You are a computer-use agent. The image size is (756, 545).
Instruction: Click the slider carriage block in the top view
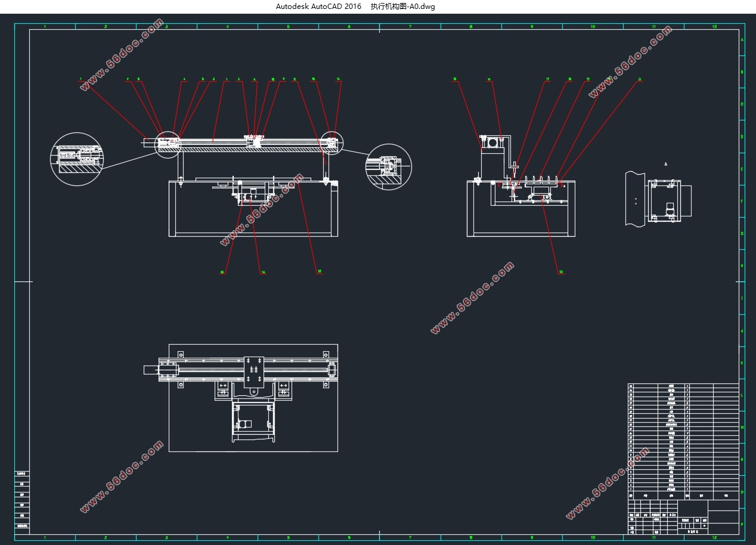coord(253,370)
